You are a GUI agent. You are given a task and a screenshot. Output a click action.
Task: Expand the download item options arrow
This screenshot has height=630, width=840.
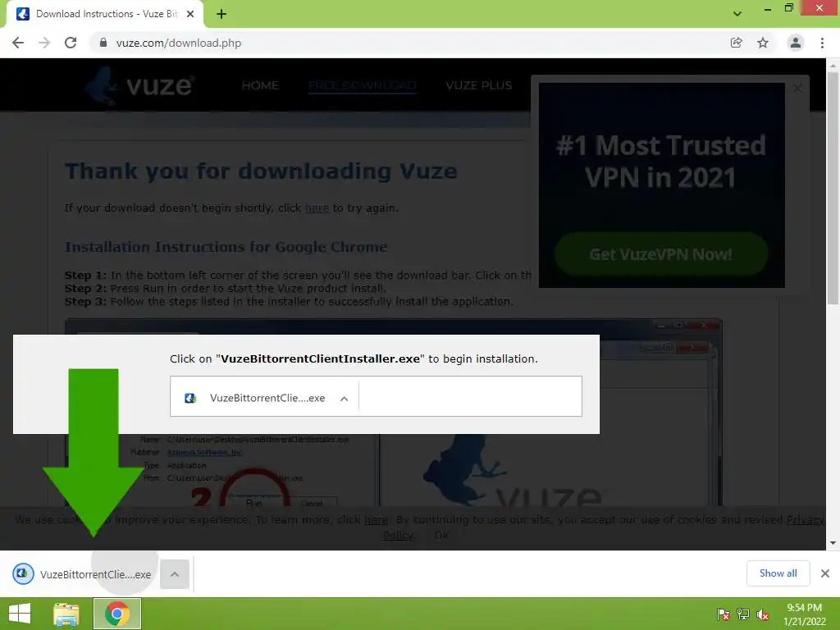point(175,574)
